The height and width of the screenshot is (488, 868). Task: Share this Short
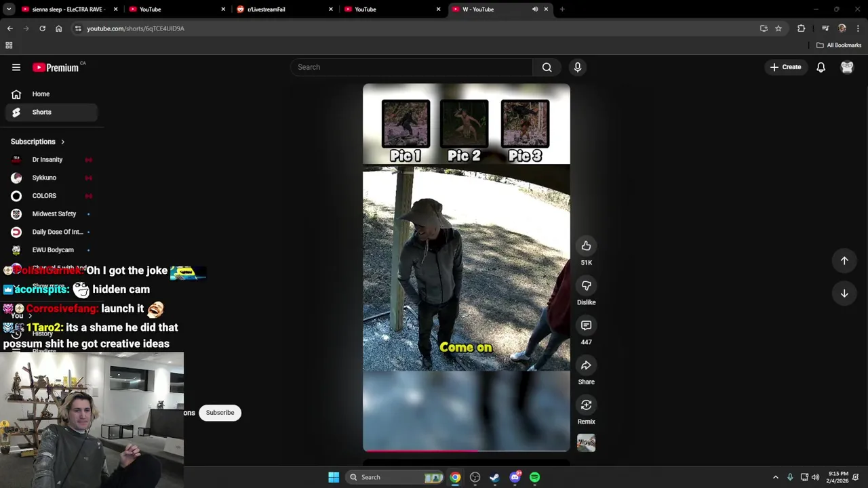coord(586,365)
